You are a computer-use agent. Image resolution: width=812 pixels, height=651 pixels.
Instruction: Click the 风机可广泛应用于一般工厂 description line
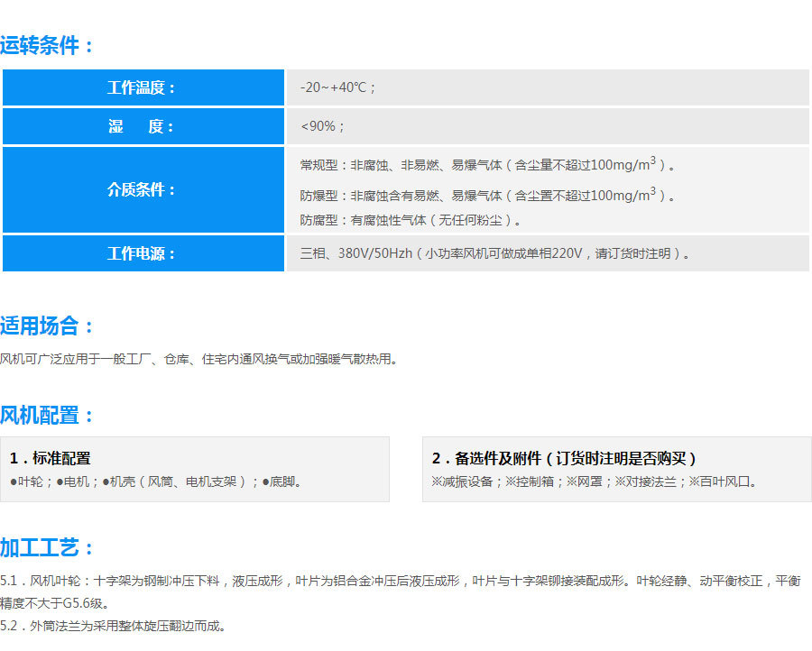tap(198, 359)
